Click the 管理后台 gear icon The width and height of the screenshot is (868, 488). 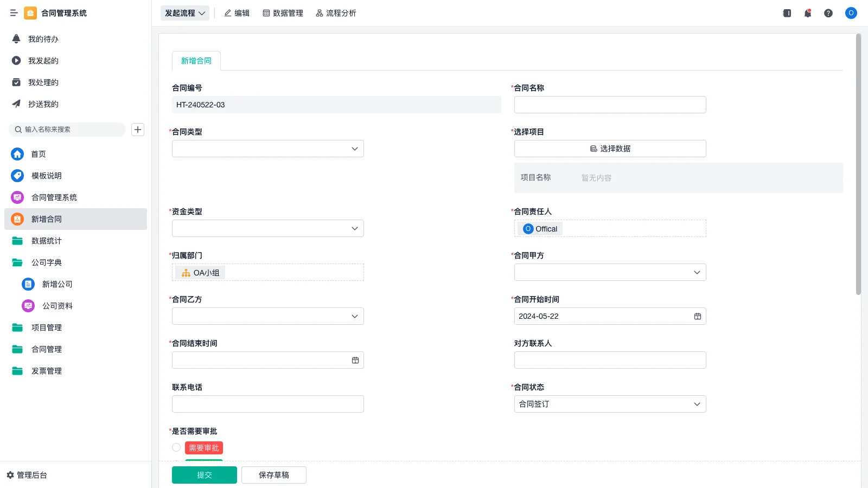coord(10,475)
